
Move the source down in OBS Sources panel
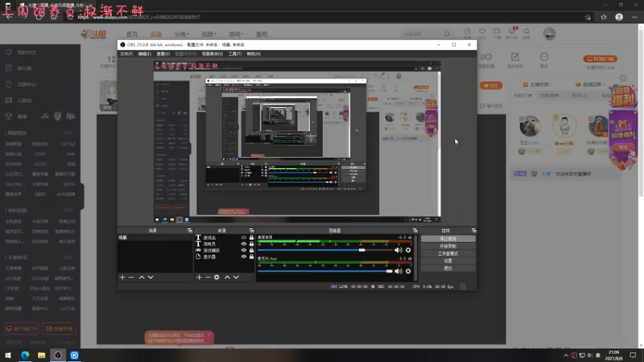236,278
